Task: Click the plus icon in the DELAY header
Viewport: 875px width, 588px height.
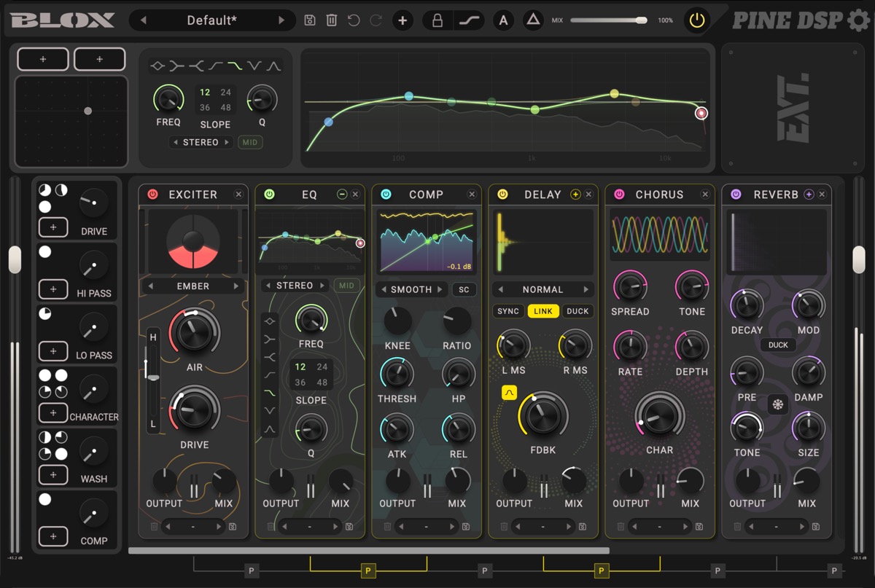Action: (575, 195)
